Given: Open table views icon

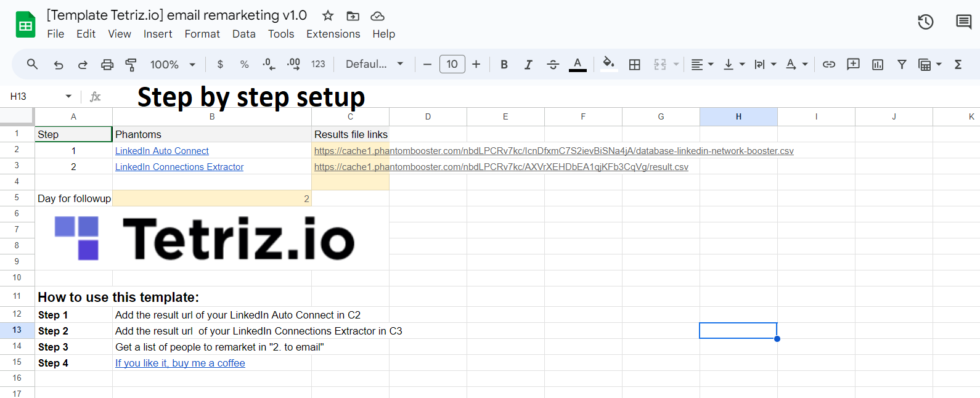Looking at the screenshot, I should pos(925,64).
